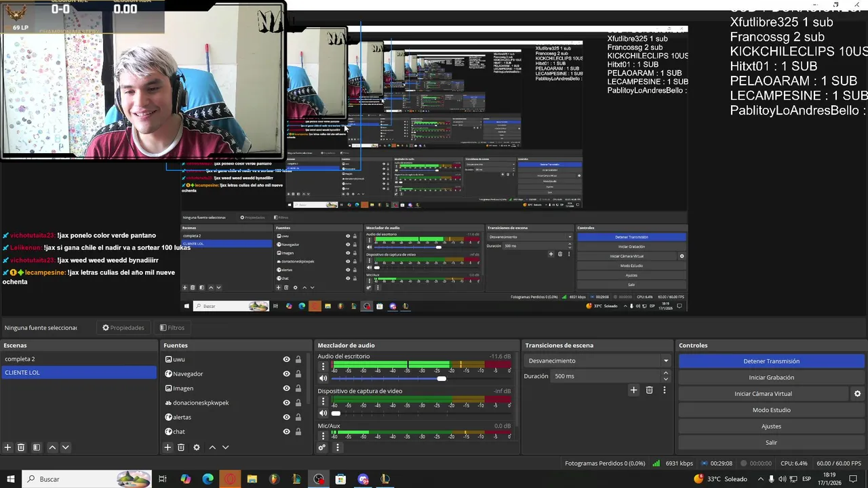
Task: Increase transition Duración with up arrow
Action: pos(666,373)
